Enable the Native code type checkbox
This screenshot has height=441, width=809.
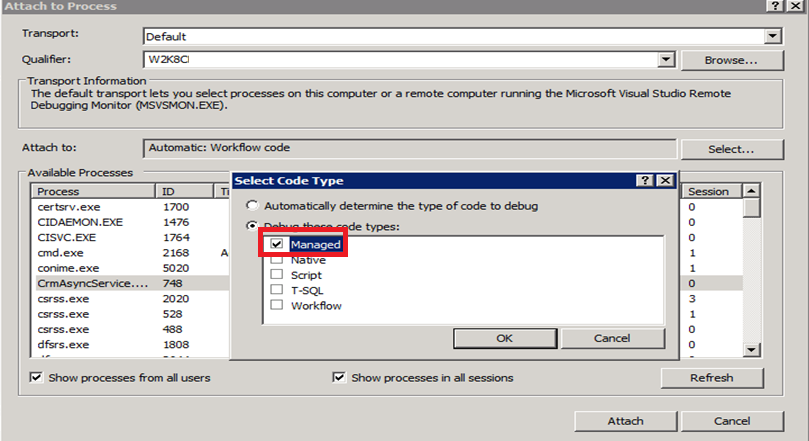[x=277, y=260]
